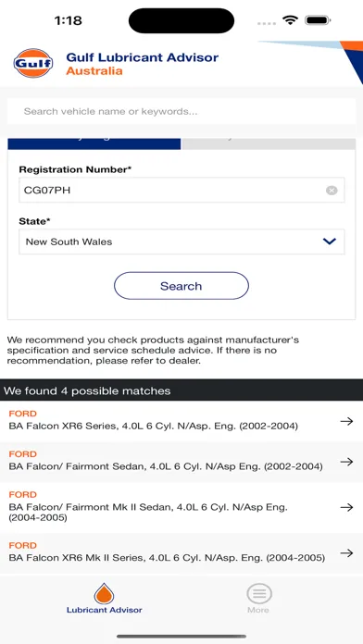Tap arrow for XR6 Mk II Series
Image resolution: width=363 pixels, height=644 pixels.
click(346, 552)
